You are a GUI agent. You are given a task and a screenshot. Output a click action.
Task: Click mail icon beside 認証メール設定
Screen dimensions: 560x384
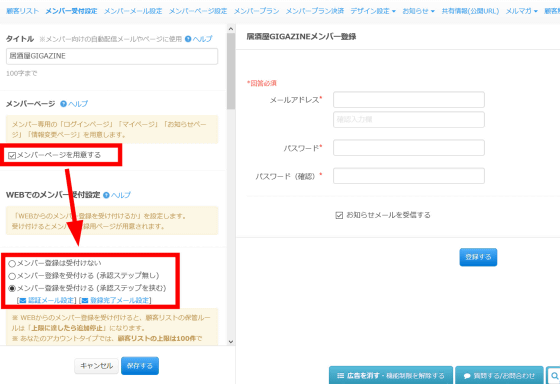pos(23,300)
